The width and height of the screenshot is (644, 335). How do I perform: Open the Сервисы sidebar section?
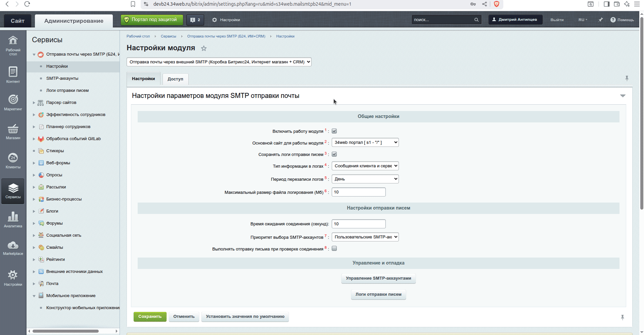[13, 191]
